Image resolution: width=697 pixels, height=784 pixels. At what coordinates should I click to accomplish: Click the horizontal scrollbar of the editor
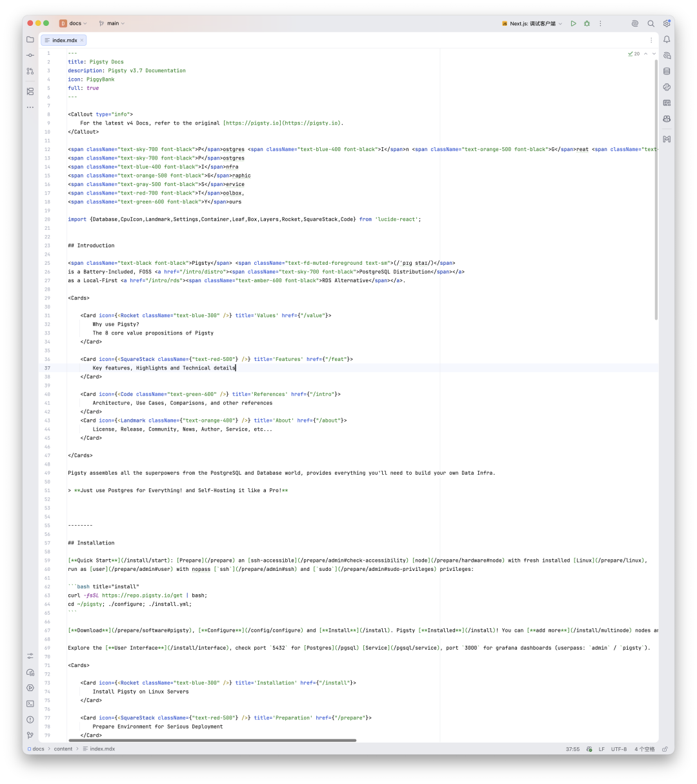(x=212, y=740)
